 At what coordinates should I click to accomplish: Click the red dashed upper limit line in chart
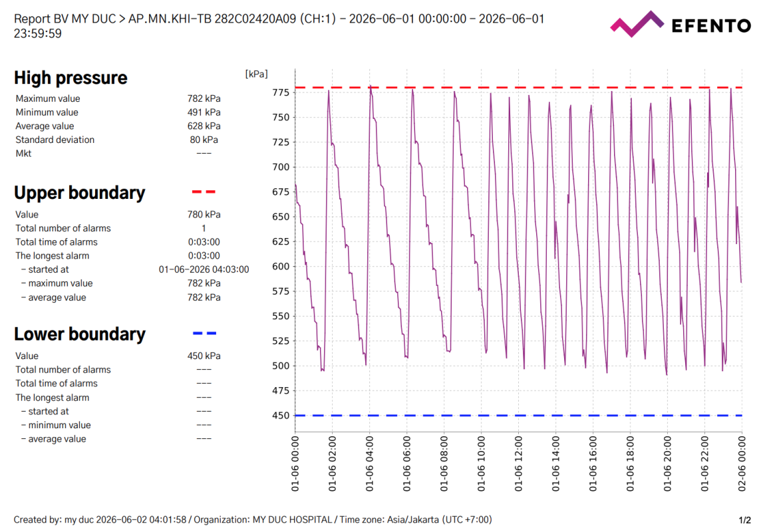(518, 87)
